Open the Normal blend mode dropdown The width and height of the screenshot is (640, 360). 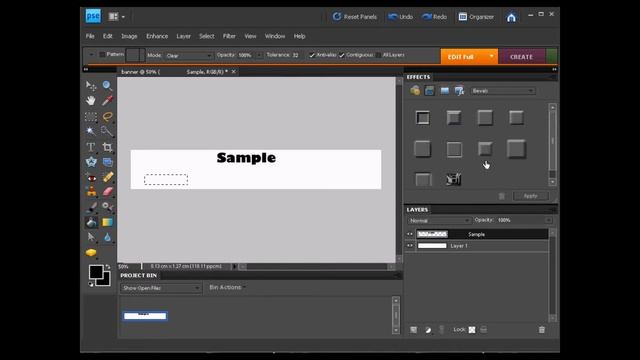439,221
